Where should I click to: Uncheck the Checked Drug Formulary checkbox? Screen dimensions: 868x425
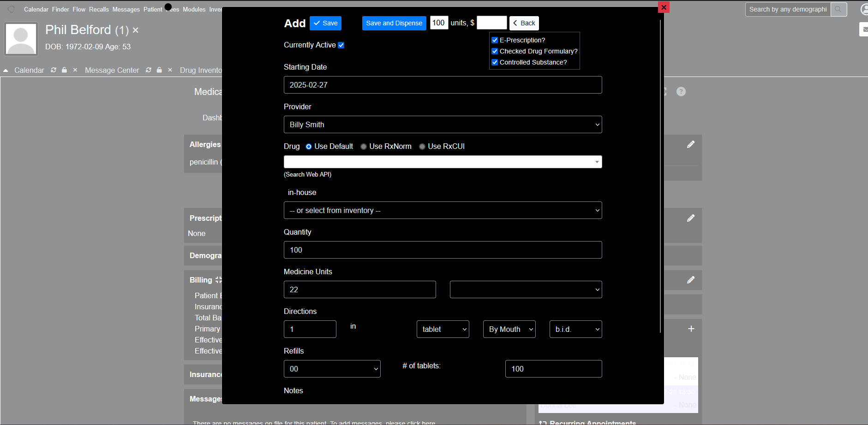pos(495,51)
